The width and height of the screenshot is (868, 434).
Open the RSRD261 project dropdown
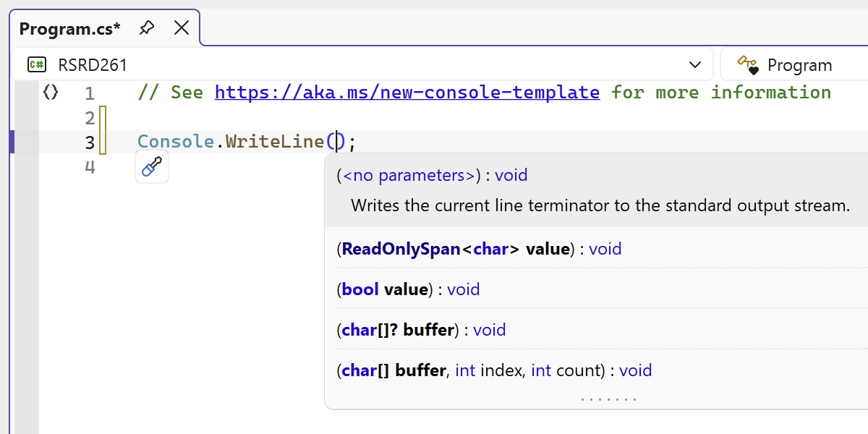362,65
